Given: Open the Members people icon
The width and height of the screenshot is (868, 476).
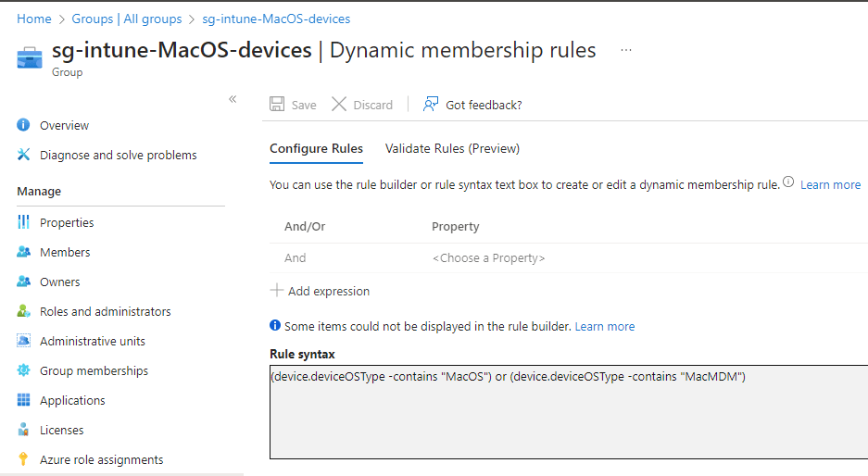Looking at the screenshot, I should point(23,252).
